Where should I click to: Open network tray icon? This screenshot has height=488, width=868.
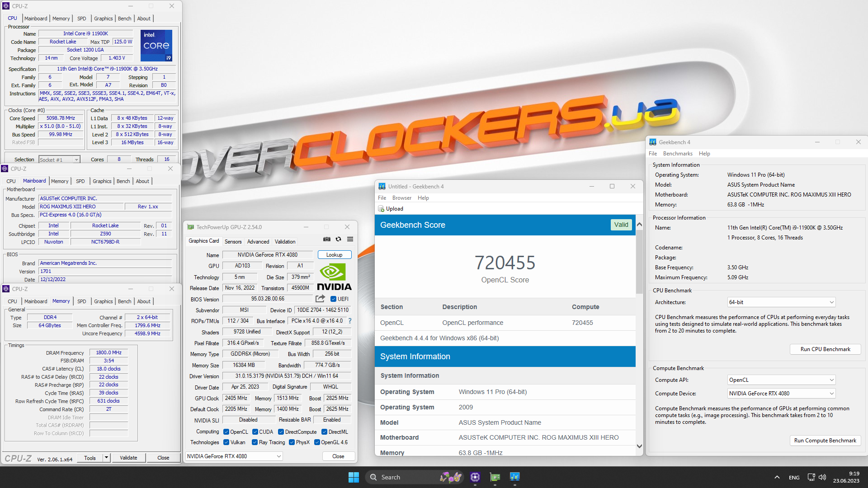click(811, 477)
